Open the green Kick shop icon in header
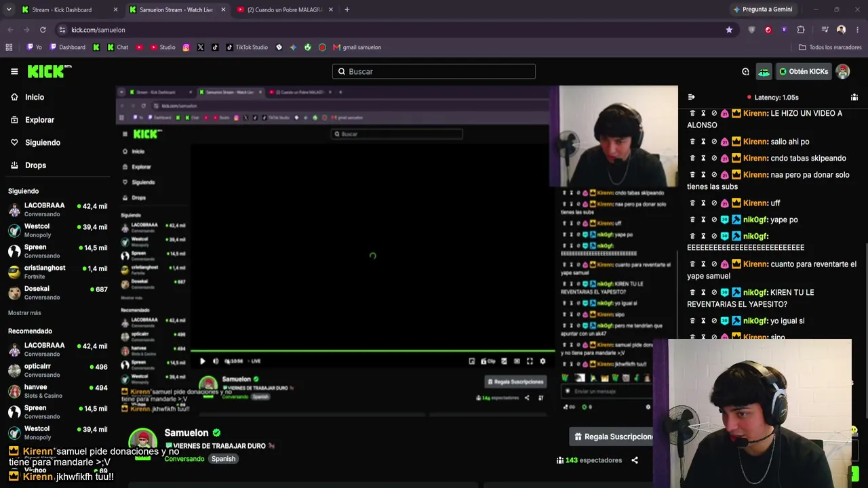 764,71
